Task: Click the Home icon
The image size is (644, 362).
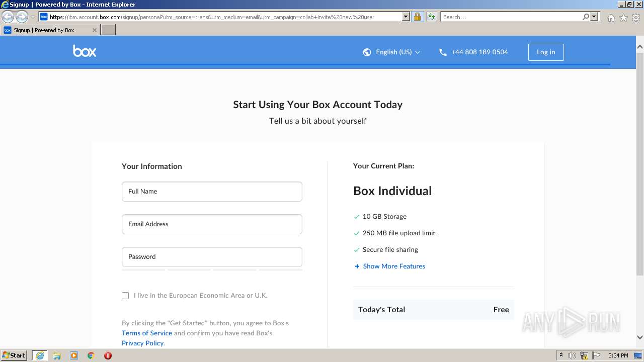Action: (611, 18)
